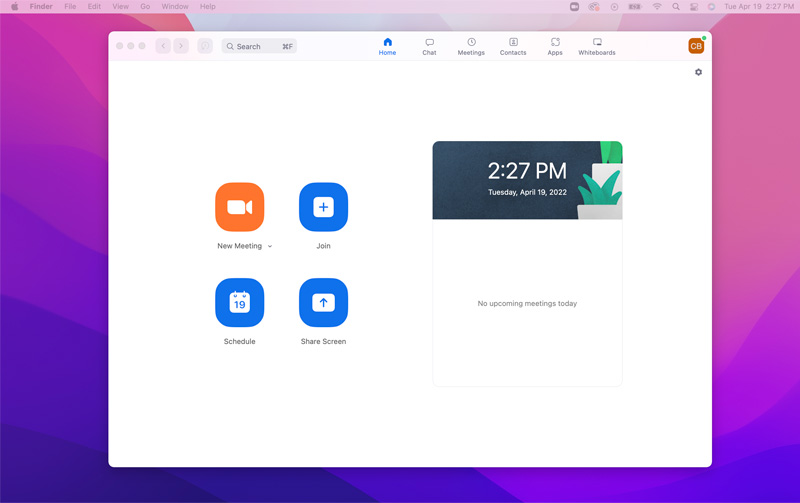Click the play circle icon in menu bar
Image resolution: width=800 pixels, height=503 pixels.
(614, 7)
